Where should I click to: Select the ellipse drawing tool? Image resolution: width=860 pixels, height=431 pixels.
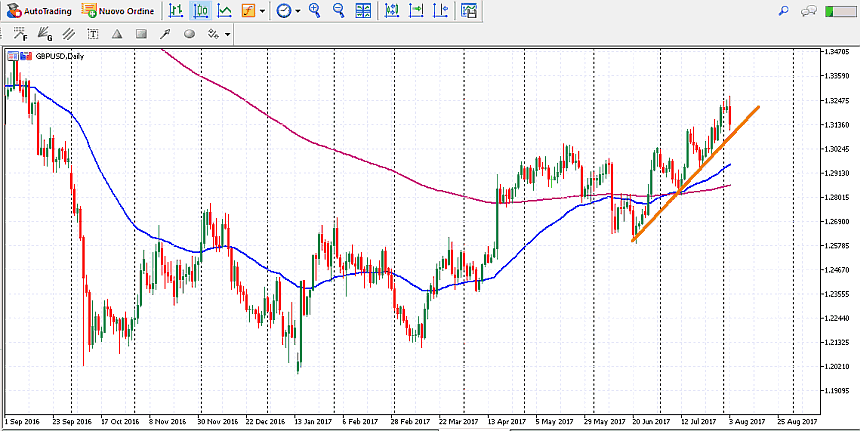pyautogui.click(x=189, y=34)
